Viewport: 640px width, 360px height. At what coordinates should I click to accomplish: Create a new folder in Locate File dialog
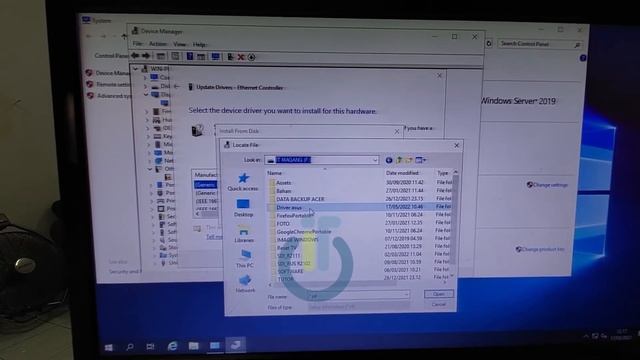[x=409, y=160]
